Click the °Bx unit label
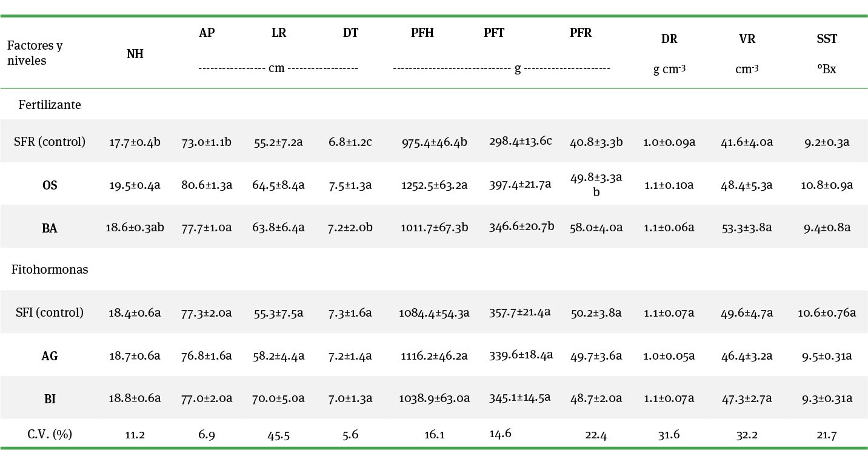The height and width of the screenshot is (462, 868). click(x=826, y=69)
